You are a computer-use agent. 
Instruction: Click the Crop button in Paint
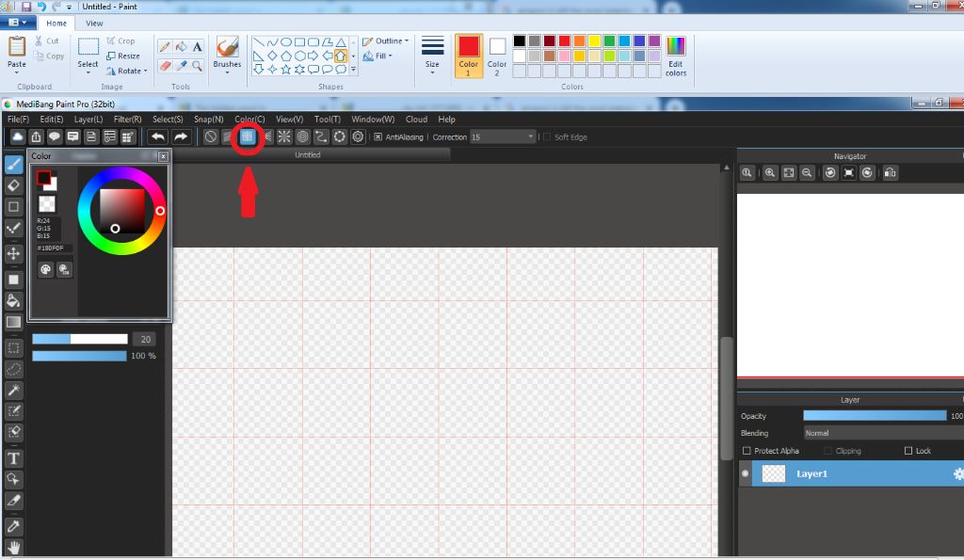click(x=120, y=40)
